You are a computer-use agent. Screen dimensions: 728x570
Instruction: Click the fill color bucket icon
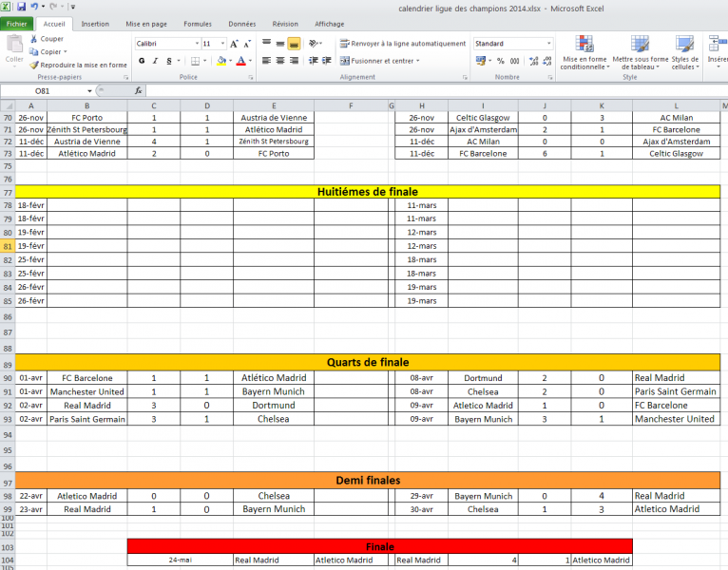click(221, 61)
